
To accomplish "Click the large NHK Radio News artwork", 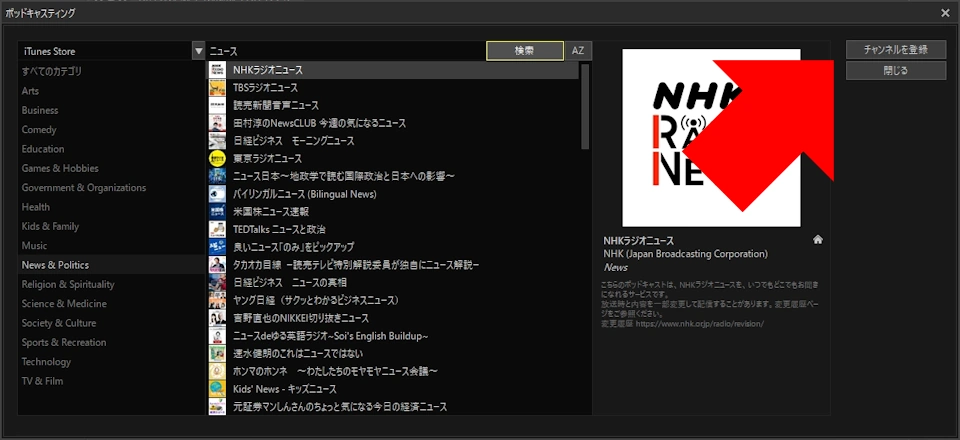I will 711,138.
